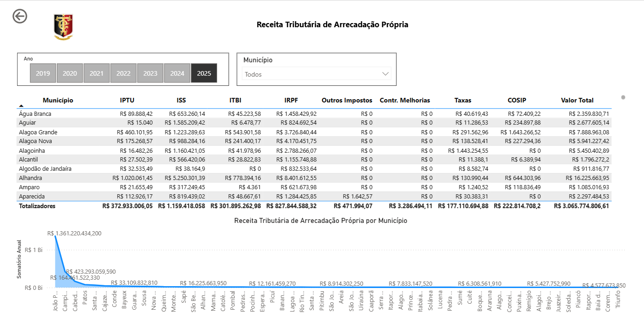Sort table by IPTU column header
This screenshot has height=318, width=644.
coord(127,100)
